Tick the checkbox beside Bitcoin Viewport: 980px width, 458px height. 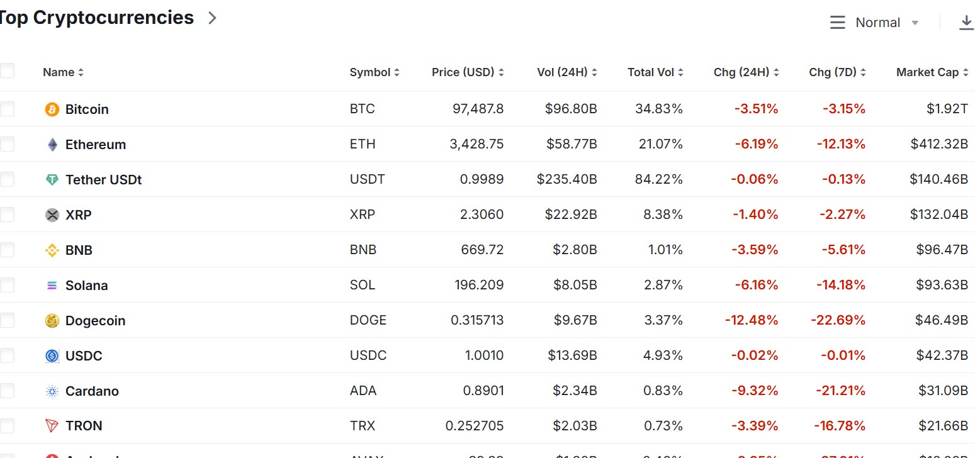point(7,109)
